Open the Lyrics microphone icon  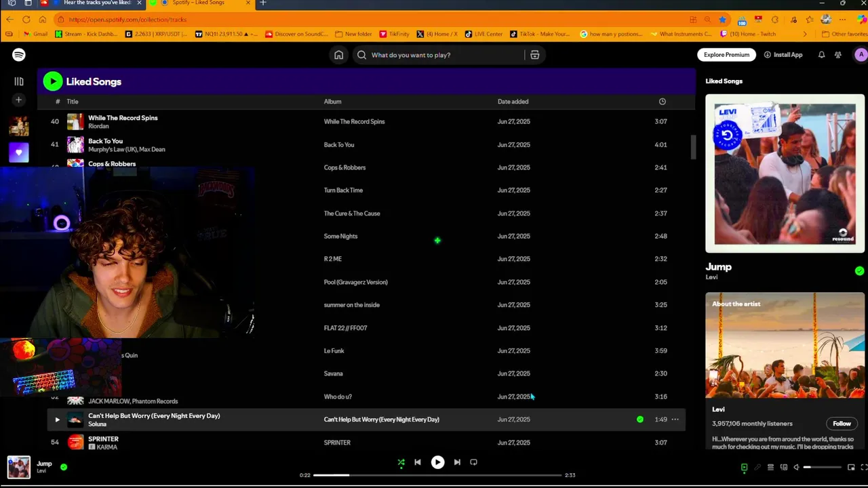pos(757,468)
